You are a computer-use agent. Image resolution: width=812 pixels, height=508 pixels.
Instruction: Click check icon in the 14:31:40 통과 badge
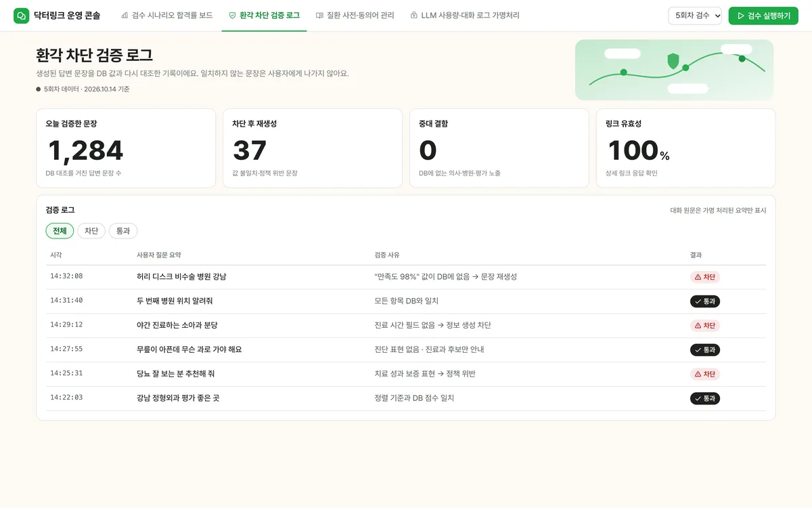[698, 301]
